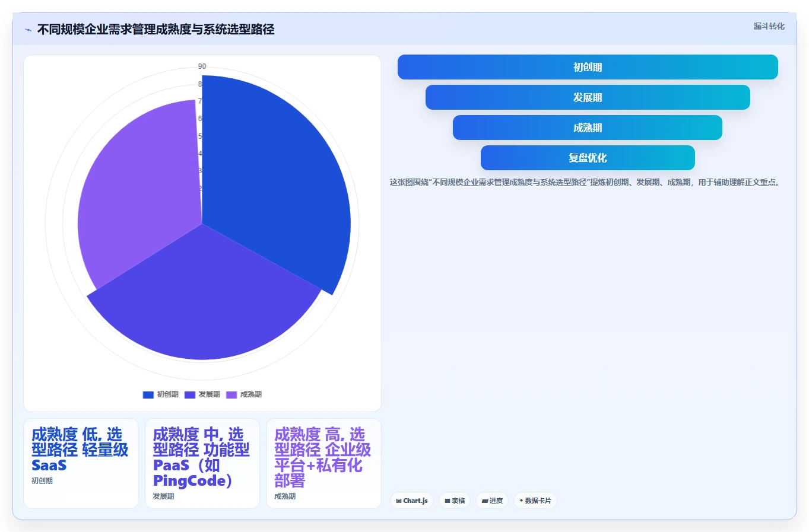This screenshot has height=532, width=809.
Task: Click the Chart.js tag chip
Action: (x=412, y=501)
